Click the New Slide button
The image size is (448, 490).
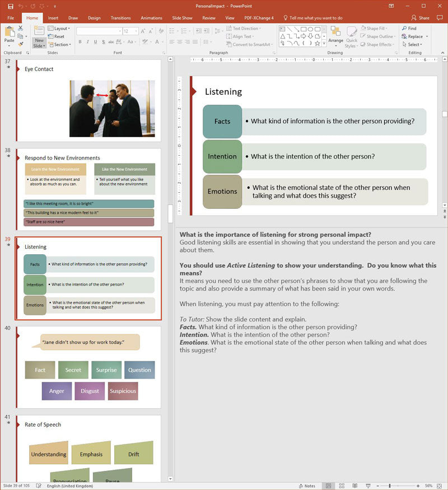click(39, 37)
